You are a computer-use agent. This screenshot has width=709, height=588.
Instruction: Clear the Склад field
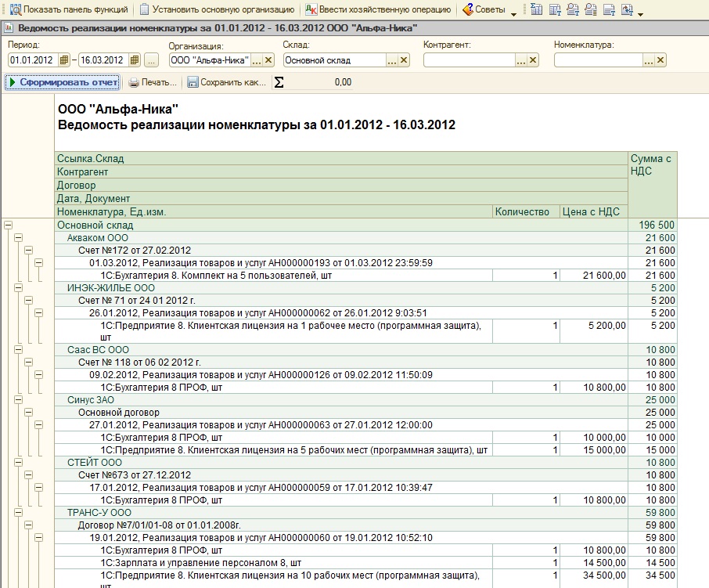404,60
